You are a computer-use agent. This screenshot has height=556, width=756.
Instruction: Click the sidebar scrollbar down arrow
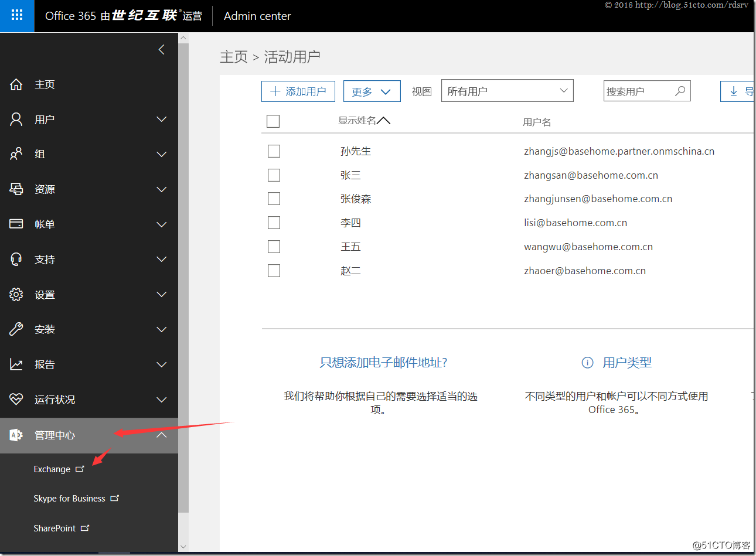(183, 547)
